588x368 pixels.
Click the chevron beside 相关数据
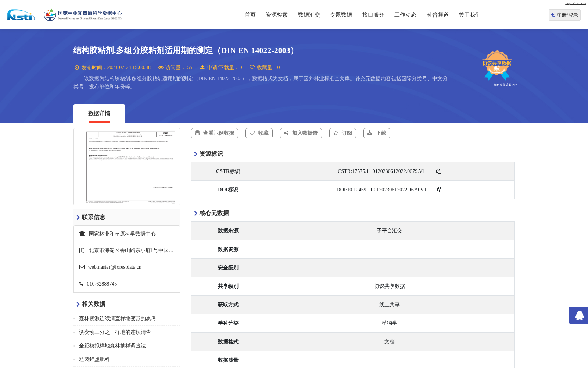pyautogui.click(x=78, y=304)
